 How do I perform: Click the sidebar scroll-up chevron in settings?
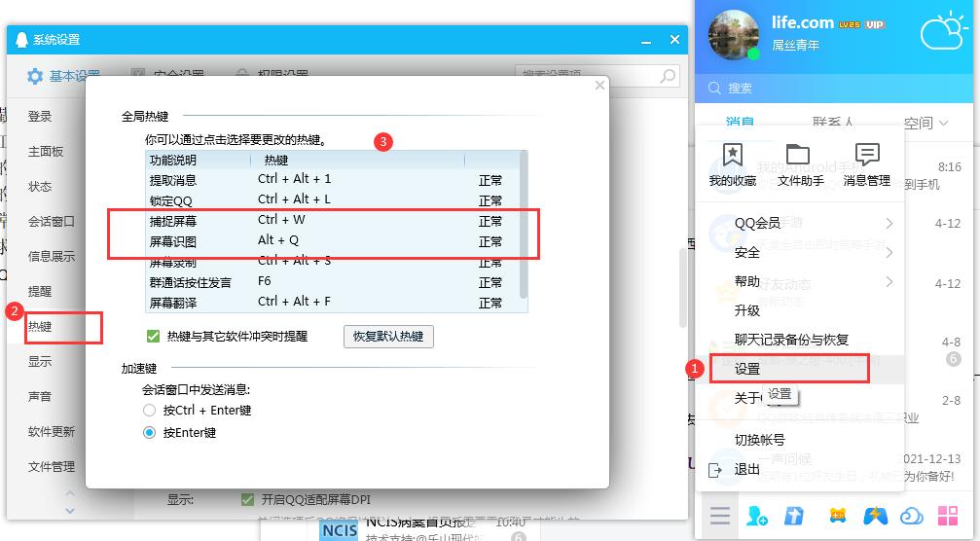click(70, 493)
